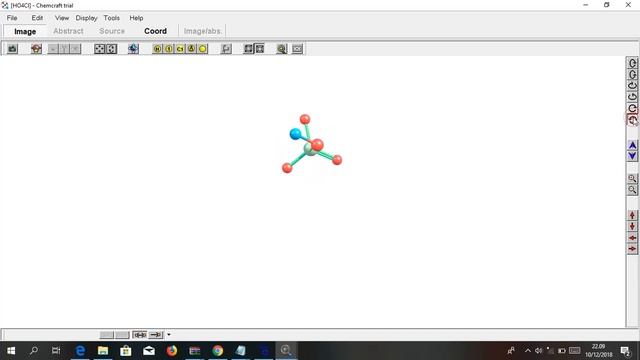Screen dimensions: 640x360
Task: Click the red molecule toolbar icon
Action: (36, 49)
